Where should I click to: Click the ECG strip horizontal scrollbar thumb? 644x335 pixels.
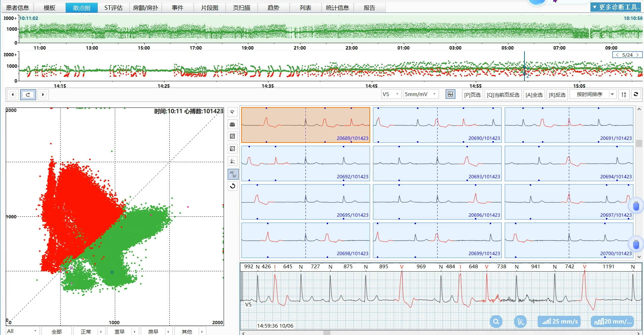(x=327, y=333)
